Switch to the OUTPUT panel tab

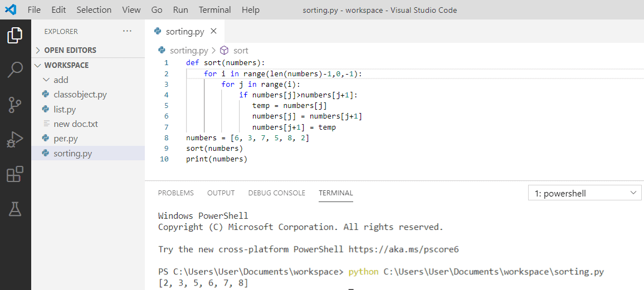point(221,193)
